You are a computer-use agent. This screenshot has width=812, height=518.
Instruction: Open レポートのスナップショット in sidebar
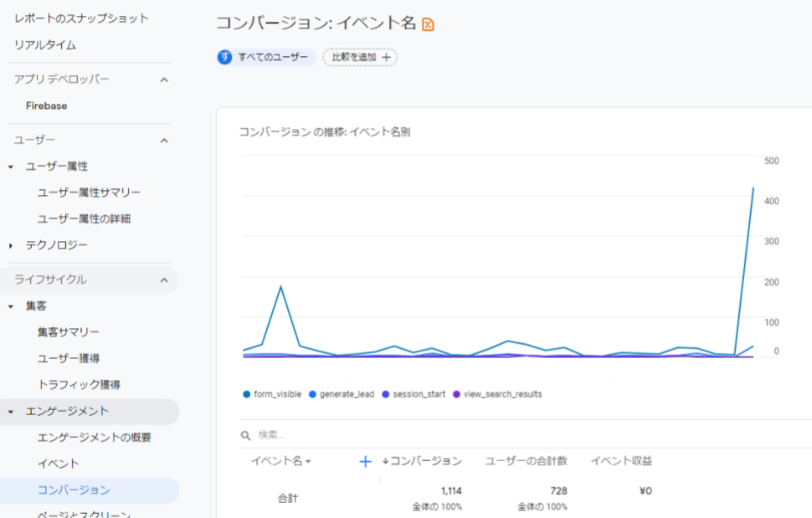pos(81,18)
